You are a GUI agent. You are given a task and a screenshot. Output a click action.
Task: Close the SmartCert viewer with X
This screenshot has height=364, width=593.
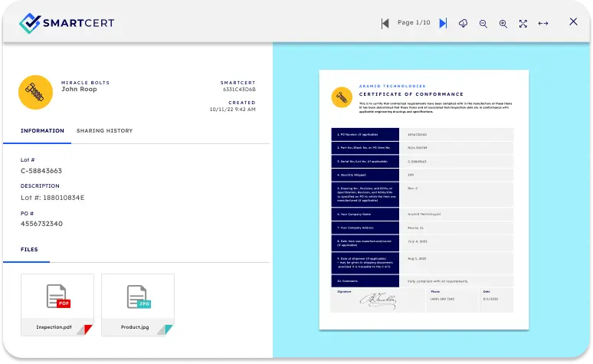[573, 21]
